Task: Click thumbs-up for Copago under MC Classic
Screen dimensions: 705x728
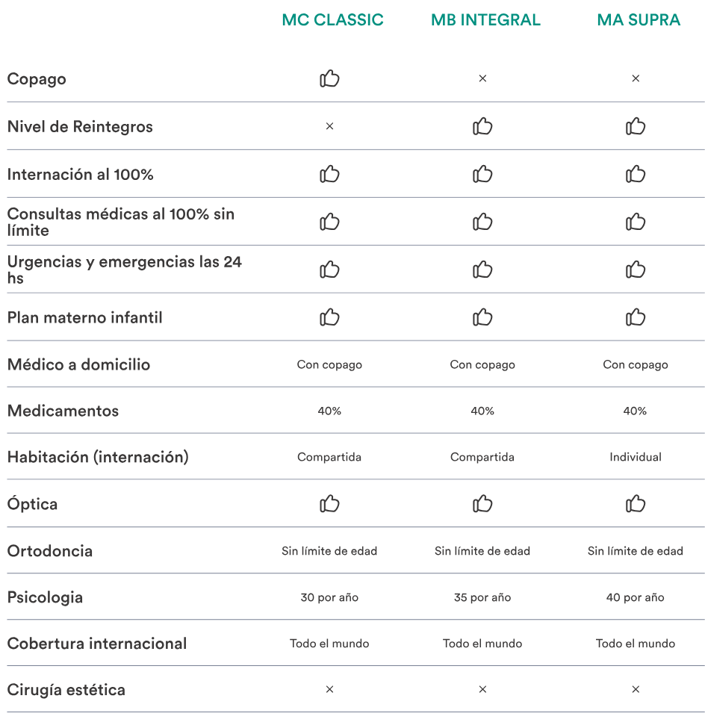Action: click(329, 78)
